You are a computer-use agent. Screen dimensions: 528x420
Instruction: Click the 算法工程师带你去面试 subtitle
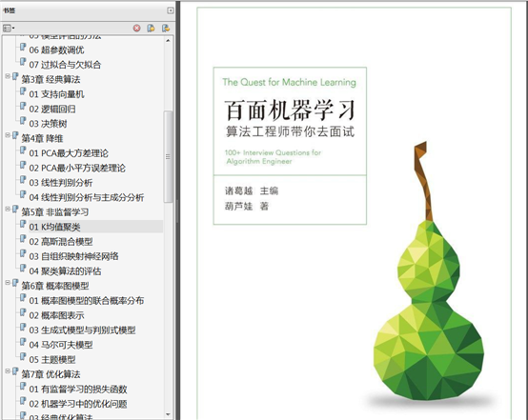(290, 131)
